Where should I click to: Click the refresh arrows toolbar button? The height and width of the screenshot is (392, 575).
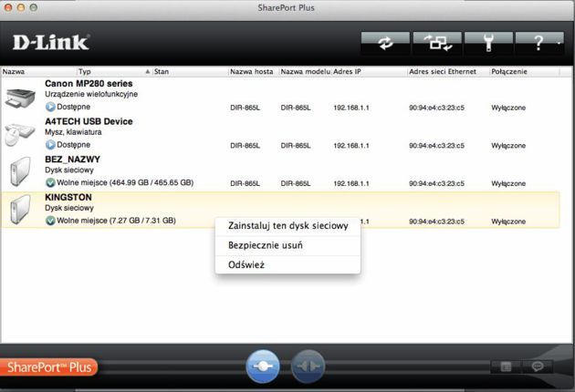point(385,43)
